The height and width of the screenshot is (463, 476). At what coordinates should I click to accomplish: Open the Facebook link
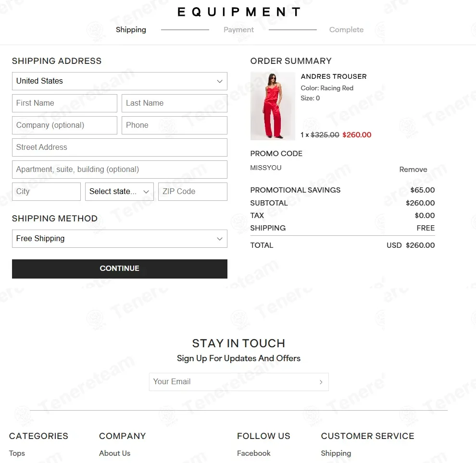[x=253, y=453]
